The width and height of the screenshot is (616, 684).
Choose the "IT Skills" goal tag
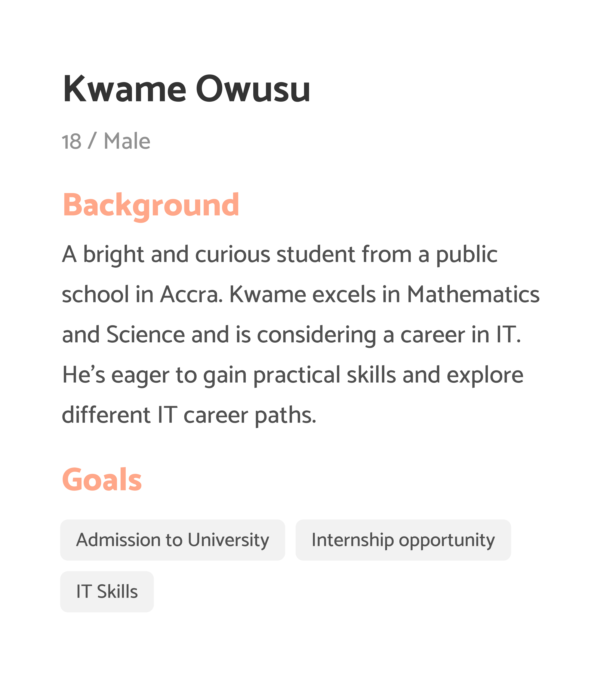click(x=107, y=591)
